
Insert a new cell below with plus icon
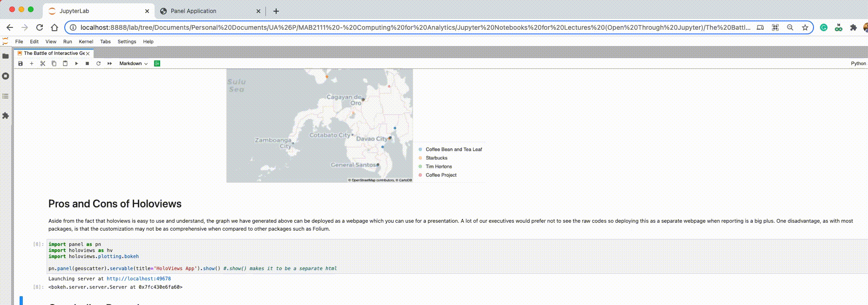tap(32, 64)
